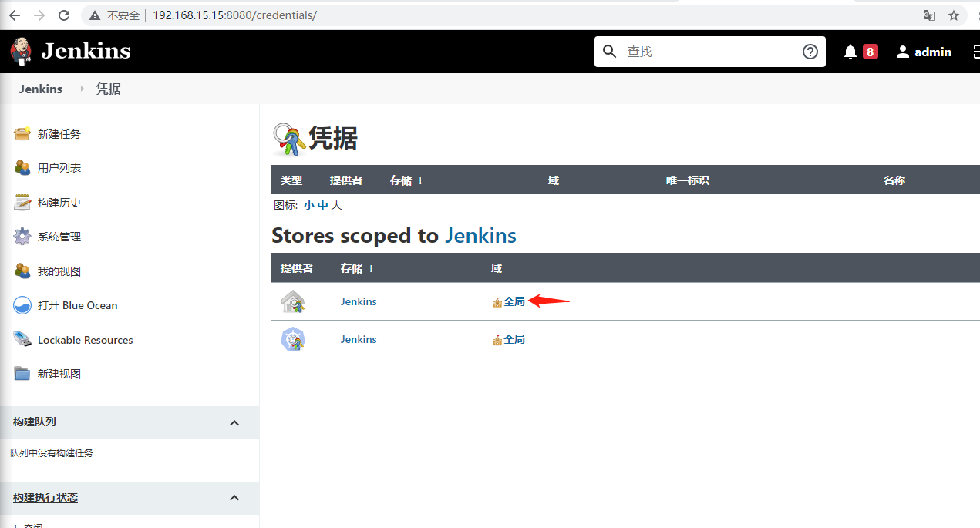Click the browser address bar URL

click(234, 15)
